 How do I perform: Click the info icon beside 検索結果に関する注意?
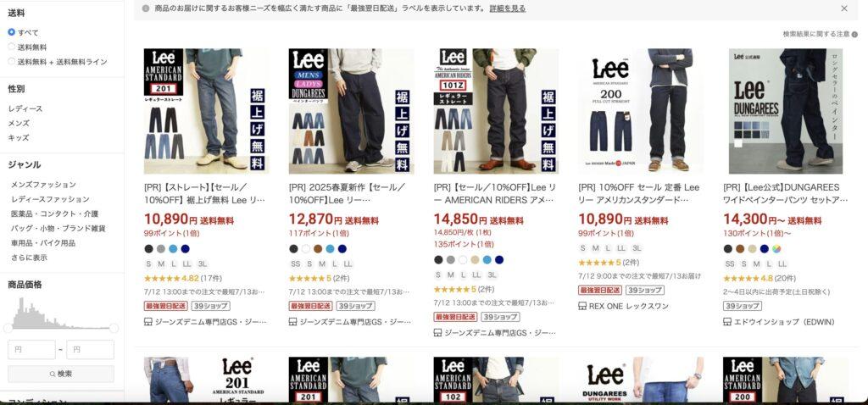[x=854, y=34]
